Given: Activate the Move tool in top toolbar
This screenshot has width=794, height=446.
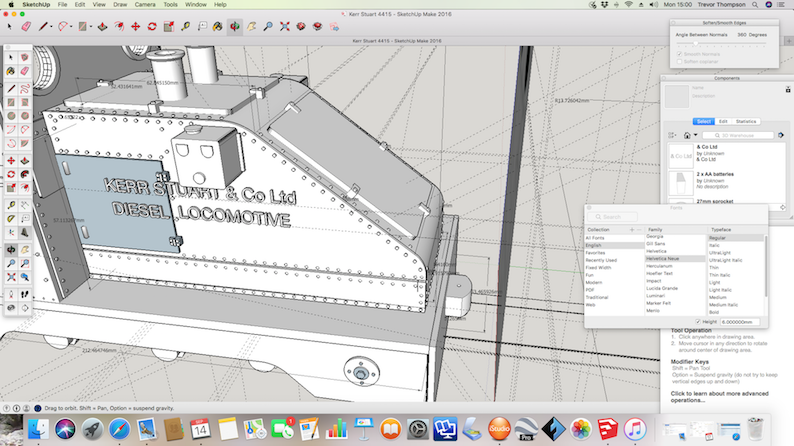Looking at the screenshot, I should 136,26.
